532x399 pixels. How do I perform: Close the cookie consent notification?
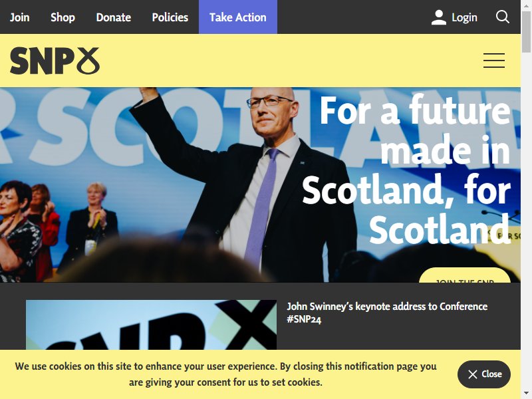point(484,374)
